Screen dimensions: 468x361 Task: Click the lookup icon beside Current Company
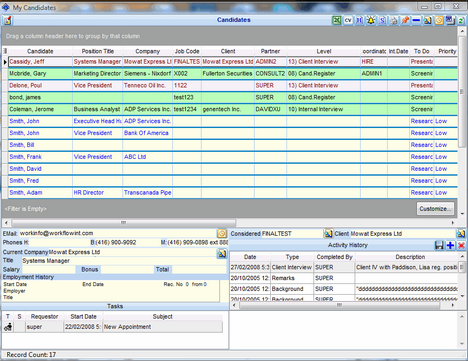(222, 254)
